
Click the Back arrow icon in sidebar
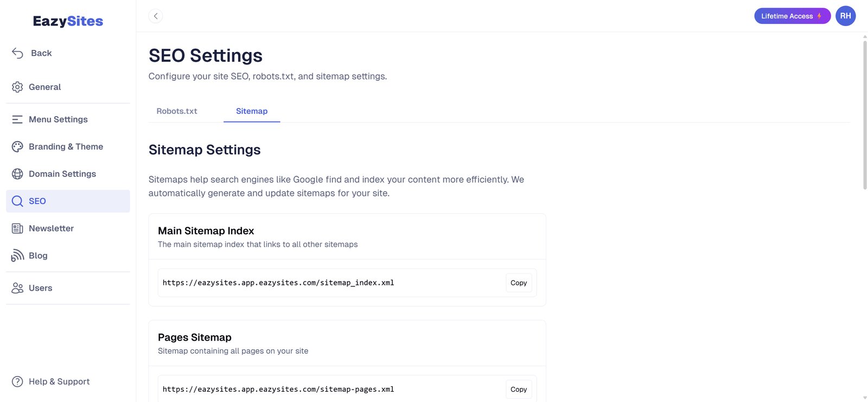click(17, 53)
